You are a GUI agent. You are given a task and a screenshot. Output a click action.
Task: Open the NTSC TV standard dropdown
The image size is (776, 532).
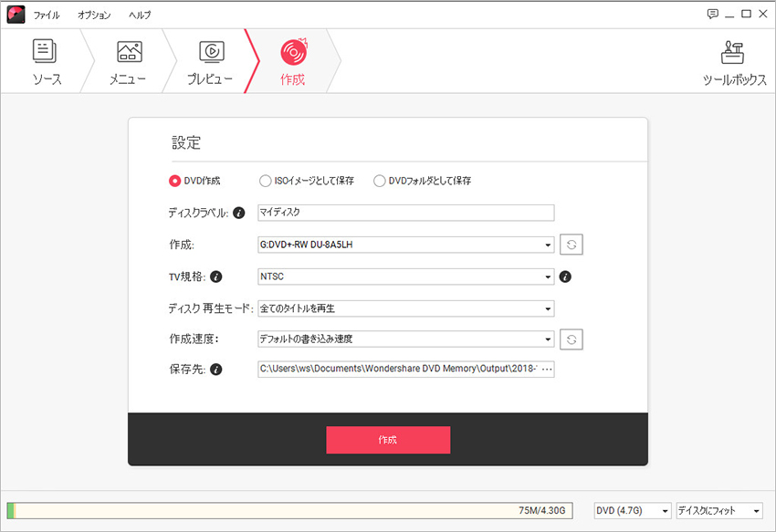click(x=406, y=276)
